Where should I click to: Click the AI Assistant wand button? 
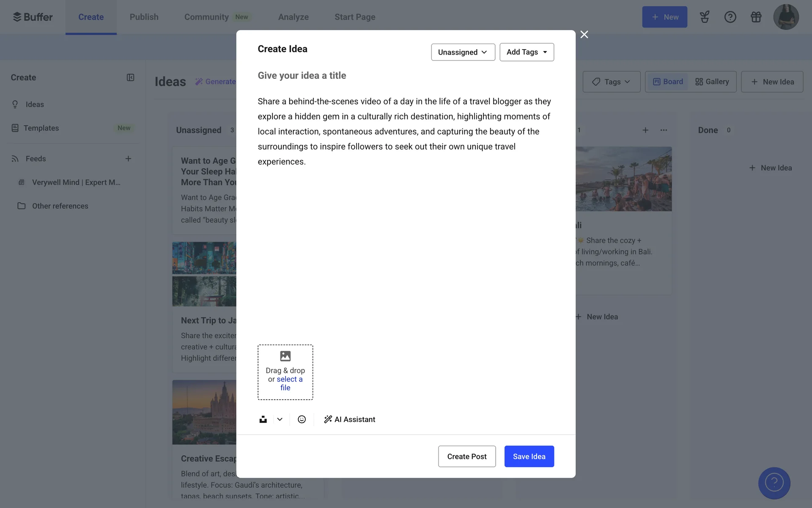(x=349, y=419)
